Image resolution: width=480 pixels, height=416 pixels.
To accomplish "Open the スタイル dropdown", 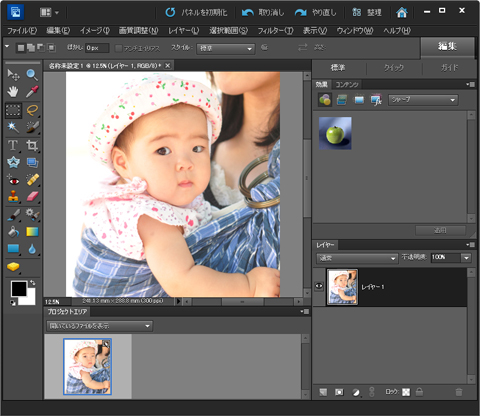I will (226, 49).
